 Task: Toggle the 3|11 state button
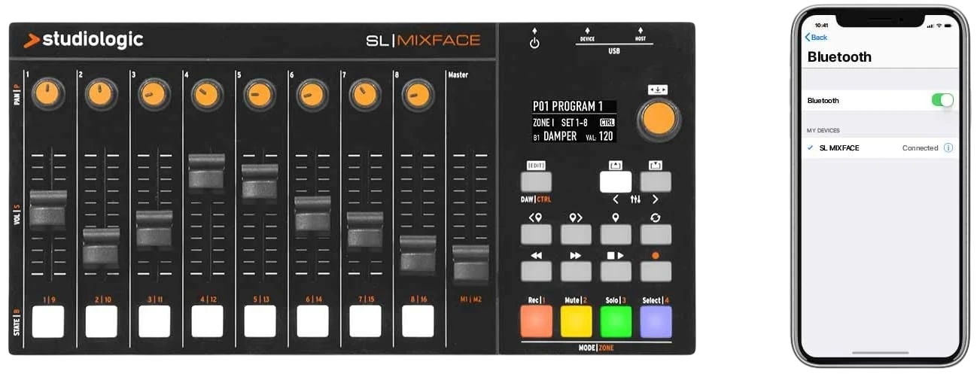pos(154,321)
